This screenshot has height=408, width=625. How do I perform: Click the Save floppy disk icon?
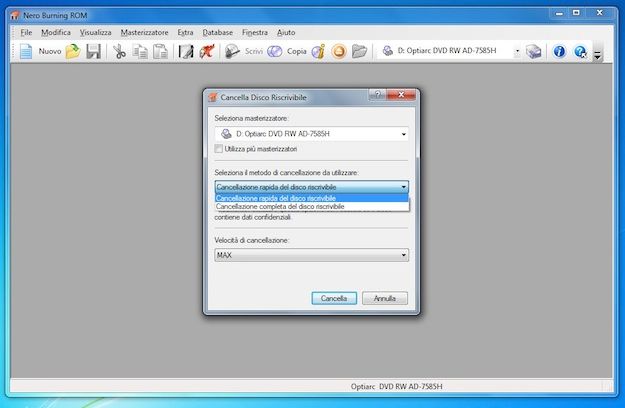click(x=94, y=51)
